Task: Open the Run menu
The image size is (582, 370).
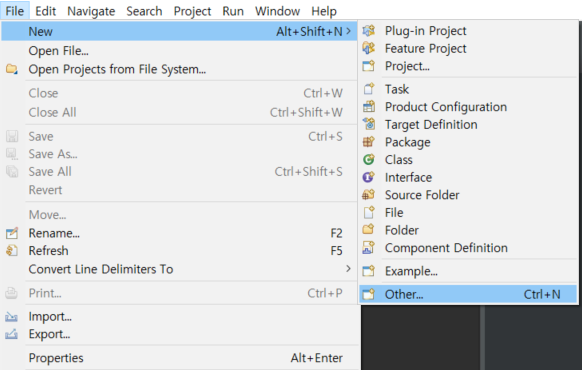Action: tap(233, 11)
